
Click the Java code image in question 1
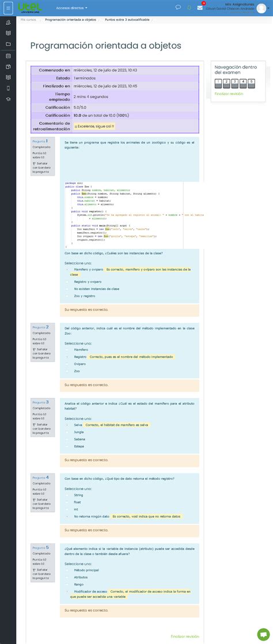134,215
